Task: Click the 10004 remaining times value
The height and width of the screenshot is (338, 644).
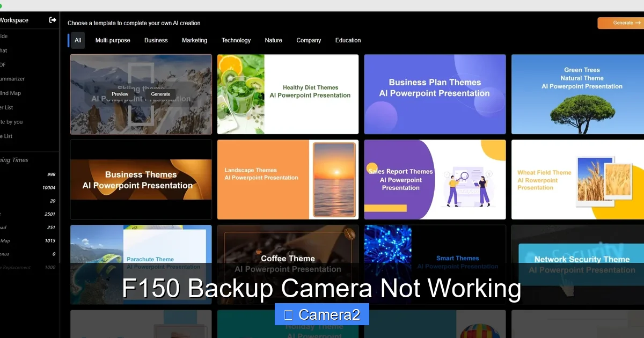Action: (x=49, y=188)
